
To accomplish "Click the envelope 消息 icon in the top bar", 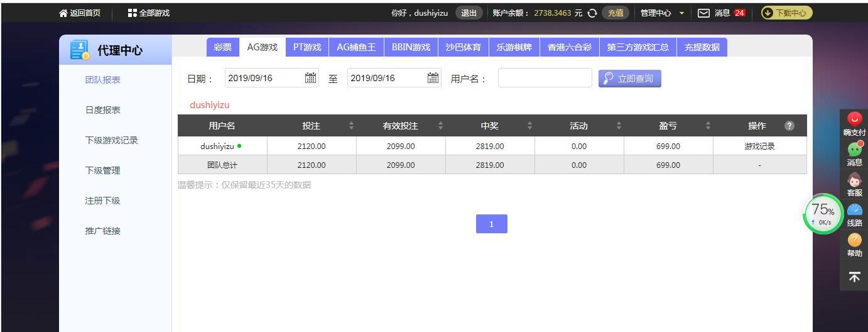I will (x=704, y=13).
